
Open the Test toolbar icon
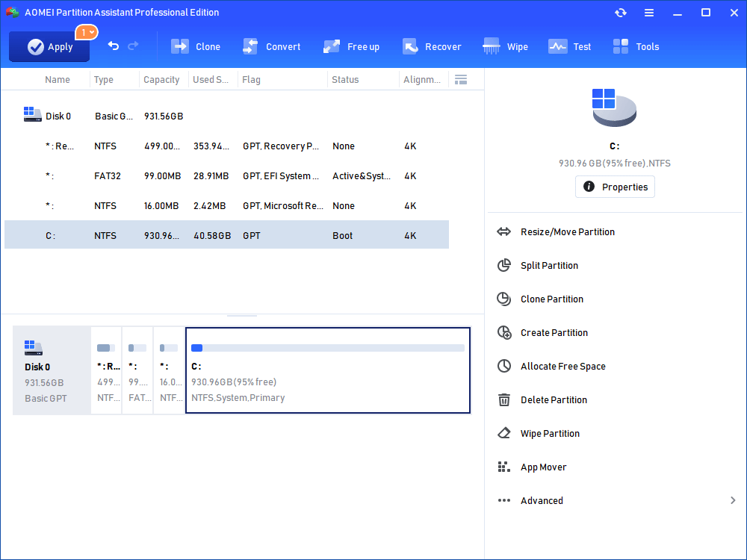pos(557,46)
